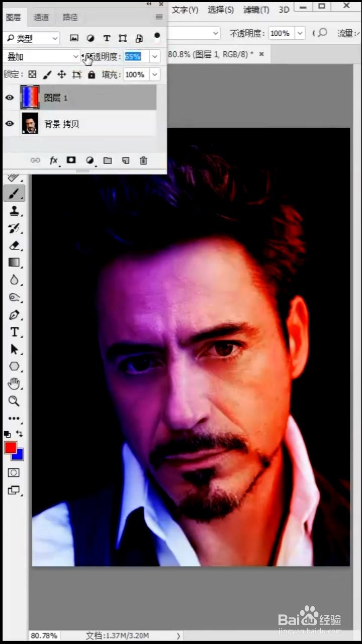This screenshot has width=362, height=644.
Task: Toggle pixel layer filter
Action: [x=74, y=38]
